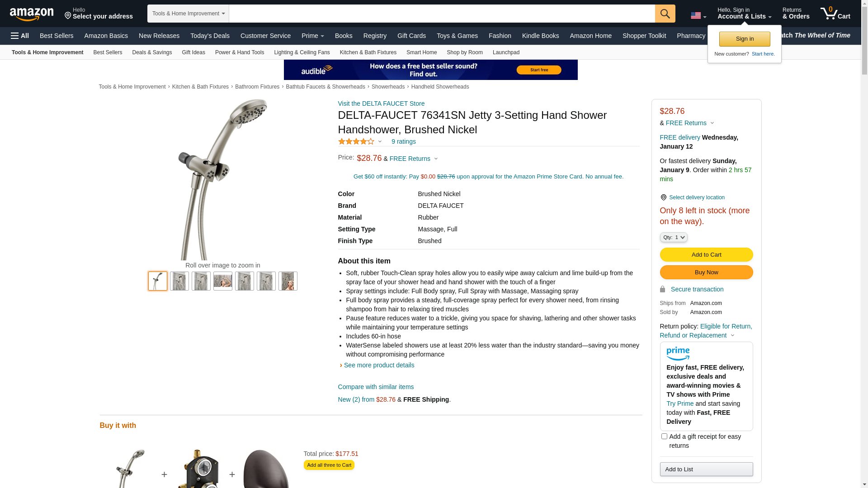
Task: Open the 9 ratings link
Action: pyautogui.click(x=404, y=142)
